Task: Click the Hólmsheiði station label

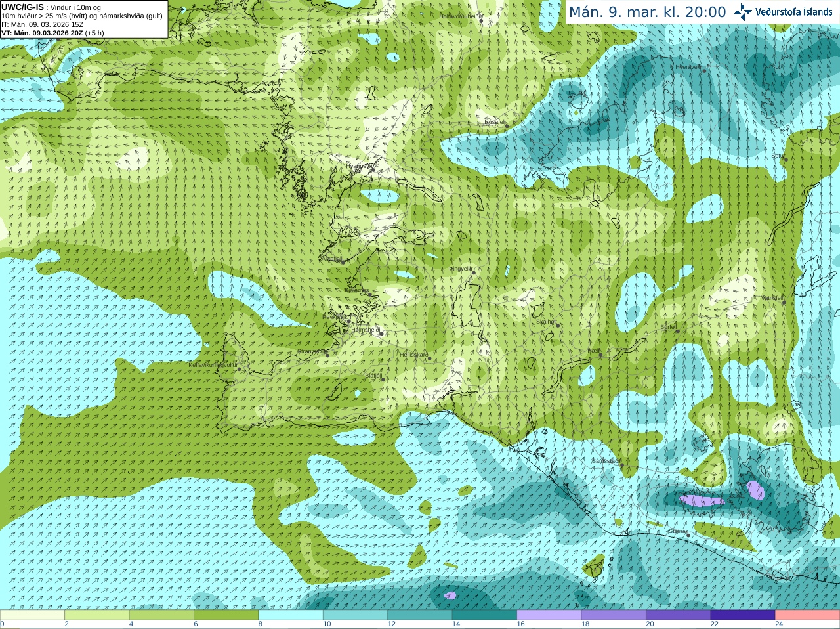Action: tap(366, 330)
